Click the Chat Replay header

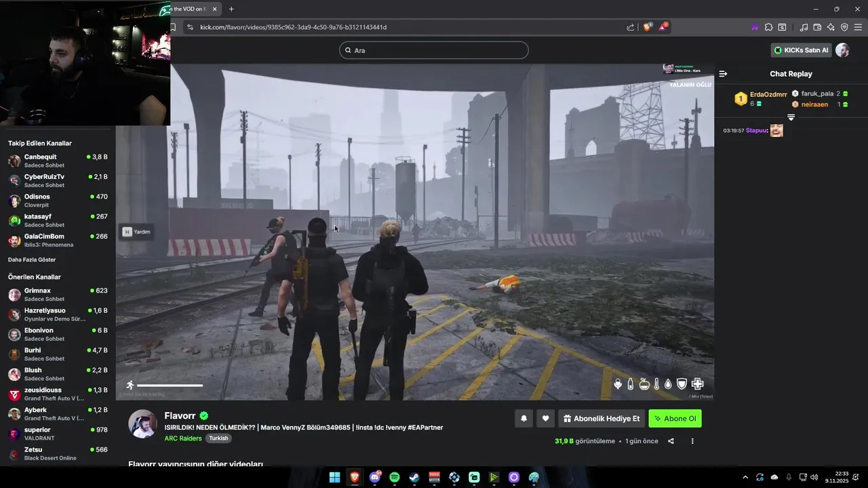click(791, 74)
